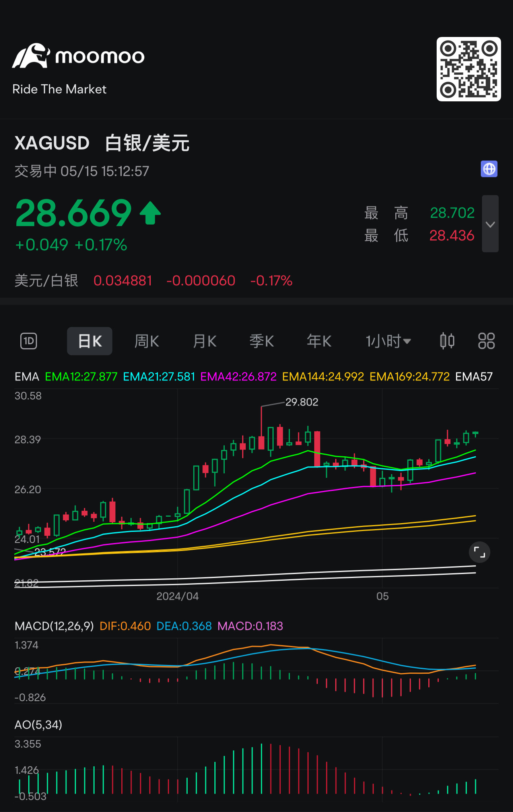
Task: Expand quote details with chevron arrow
Action: [490, 224]
